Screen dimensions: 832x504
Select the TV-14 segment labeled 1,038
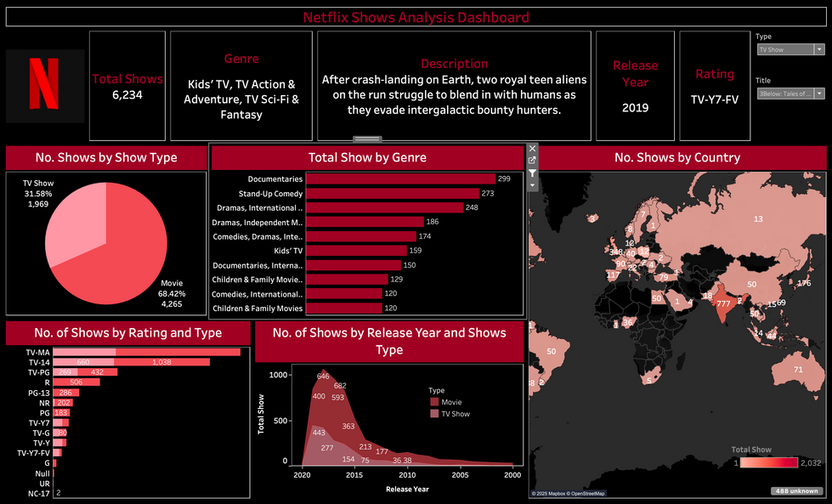point(161,362)
